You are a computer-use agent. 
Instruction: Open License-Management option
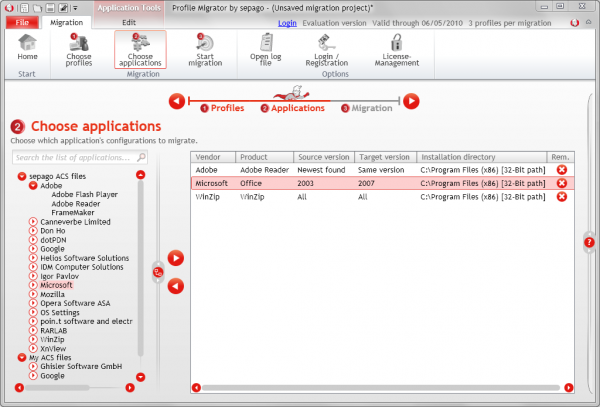(396, 50)
